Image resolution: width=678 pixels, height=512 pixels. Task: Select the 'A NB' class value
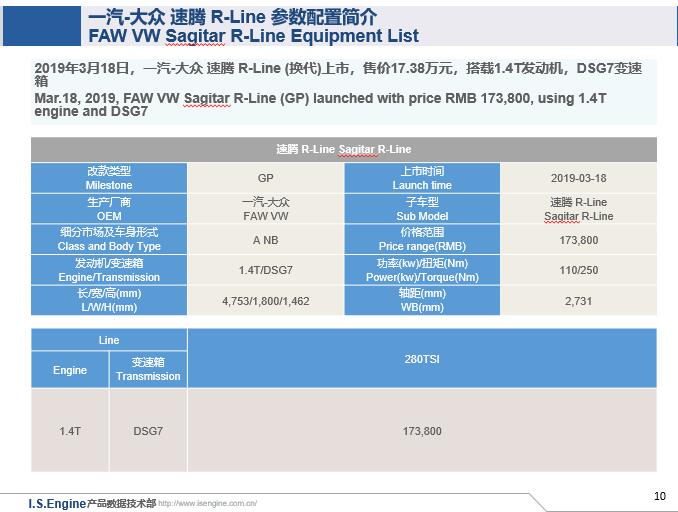tap(265, 240)
